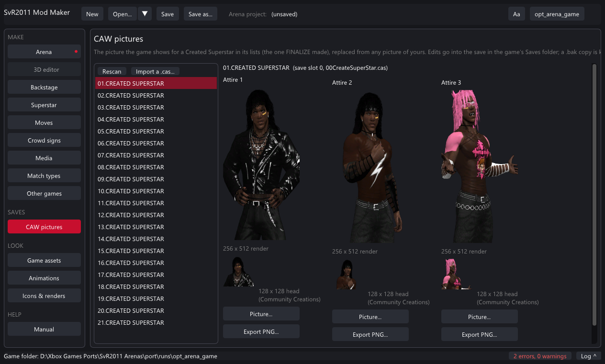Click Save as... button
This screenshot has width=605, height=364.
tap(201, 14)
